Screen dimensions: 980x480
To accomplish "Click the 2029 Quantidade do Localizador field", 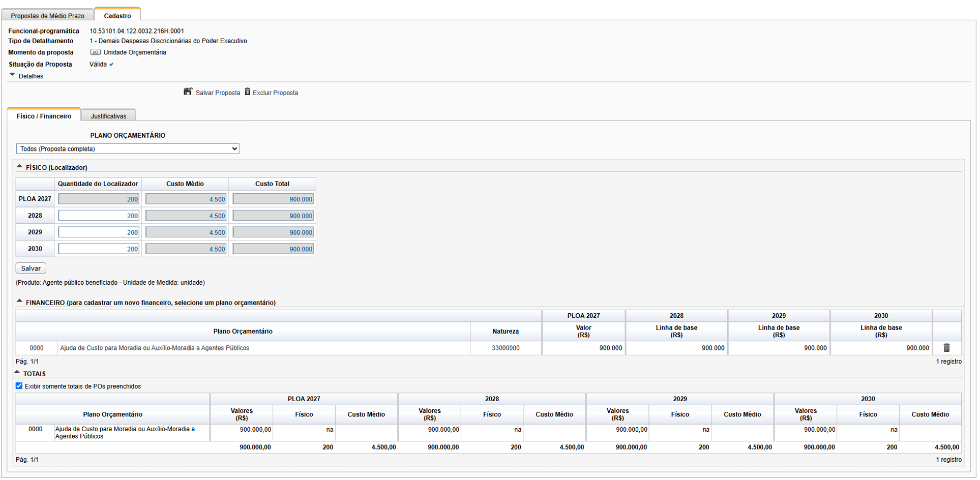I will click(99, 232).
